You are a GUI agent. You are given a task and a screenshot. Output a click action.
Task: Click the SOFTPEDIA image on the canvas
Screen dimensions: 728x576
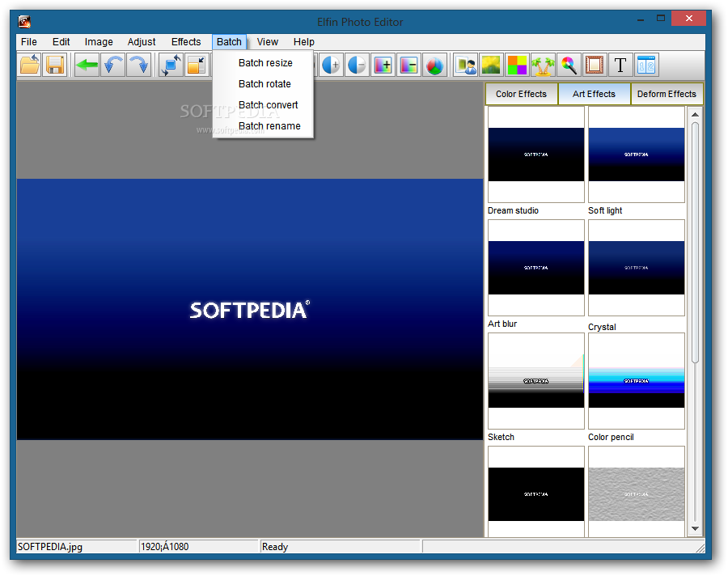(250, 309)
